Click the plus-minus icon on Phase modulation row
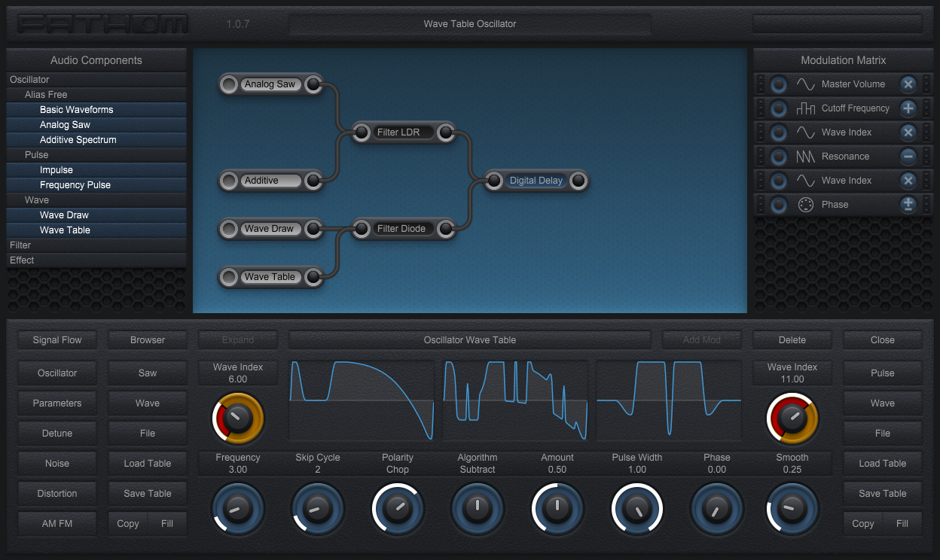 pyautogui.click(x=908, y=205)
